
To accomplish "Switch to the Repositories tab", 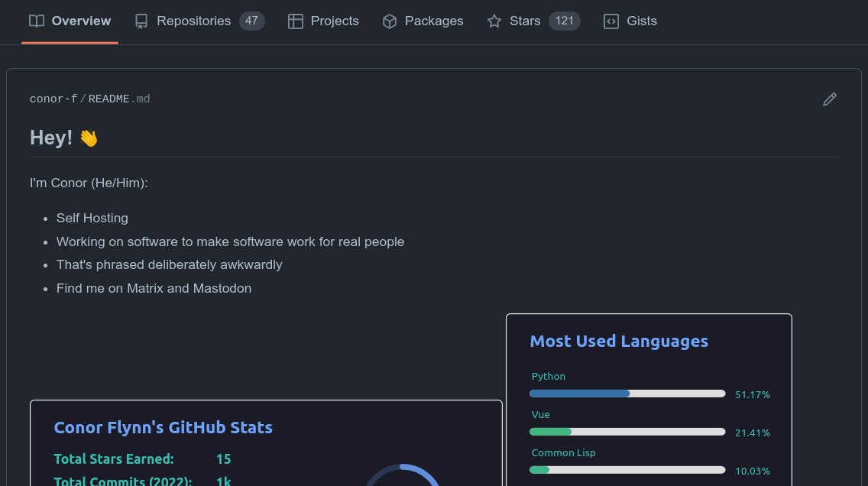I will click(x=200, y=21).
